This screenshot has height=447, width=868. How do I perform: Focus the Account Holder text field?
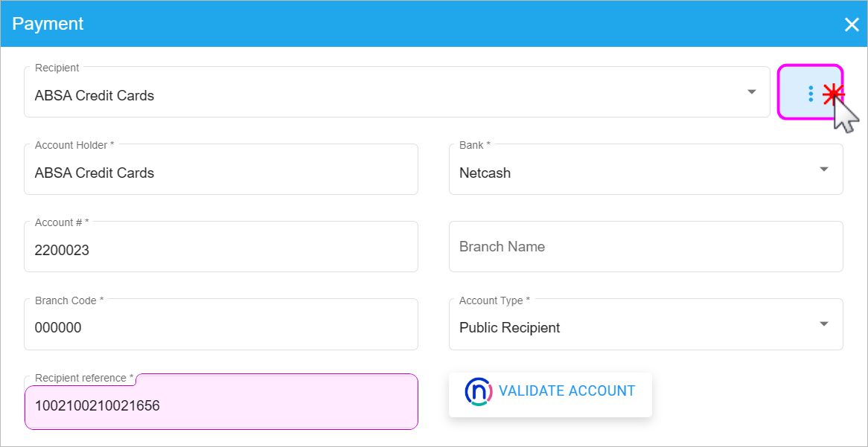pyautogui.click(x=220, y=173)
